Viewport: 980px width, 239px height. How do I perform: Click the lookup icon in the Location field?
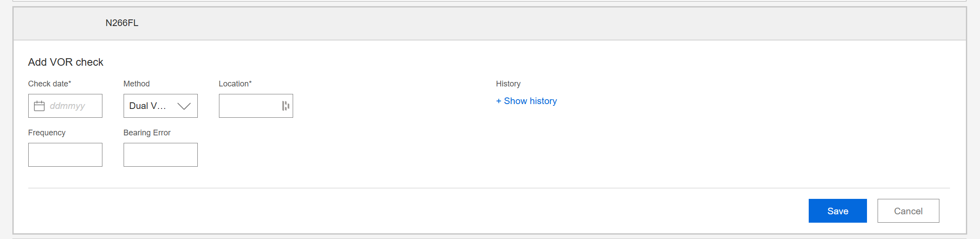[286, 106]
